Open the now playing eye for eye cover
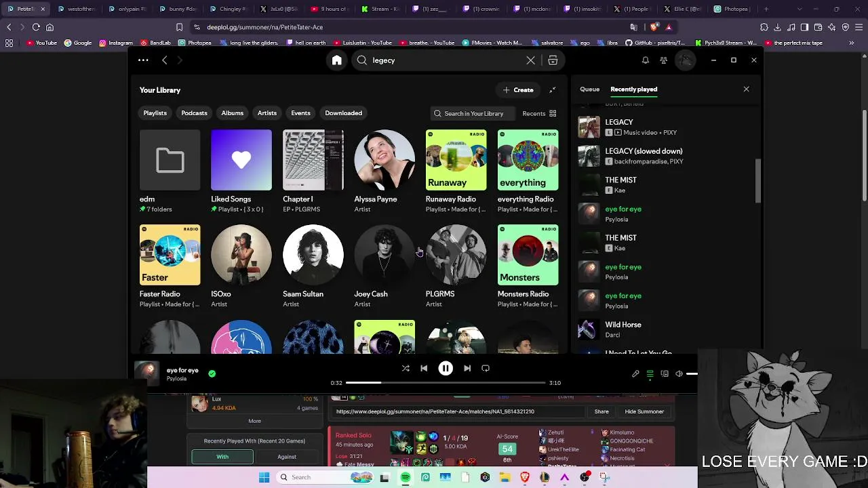The image size is (868, 488). click(x=147, y=373)
